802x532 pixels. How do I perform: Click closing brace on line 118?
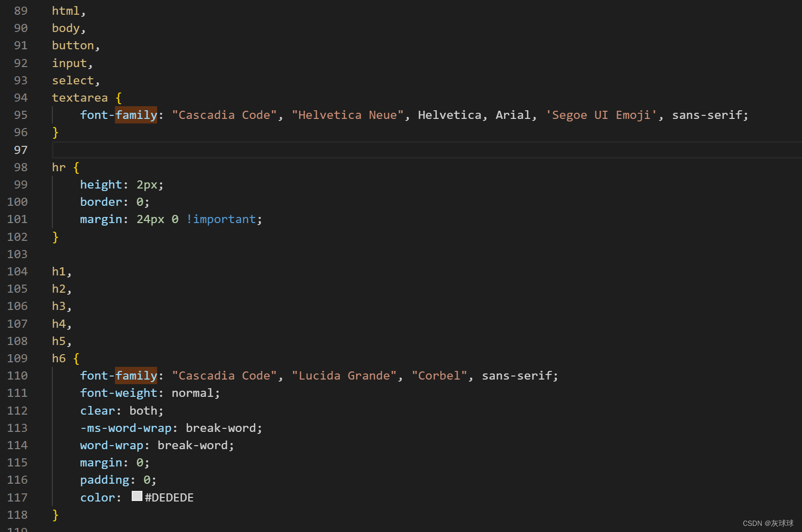(55, 515)
